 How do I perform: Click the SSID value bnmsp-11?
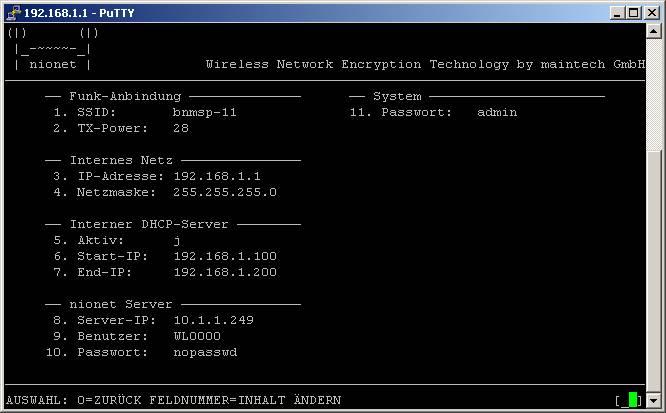[204, 113]
